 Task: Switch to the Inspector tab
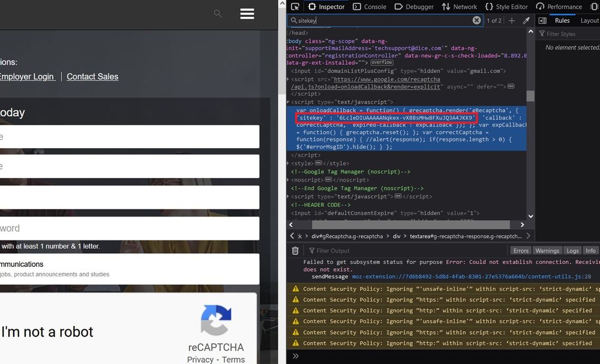[x=326, y=7]
